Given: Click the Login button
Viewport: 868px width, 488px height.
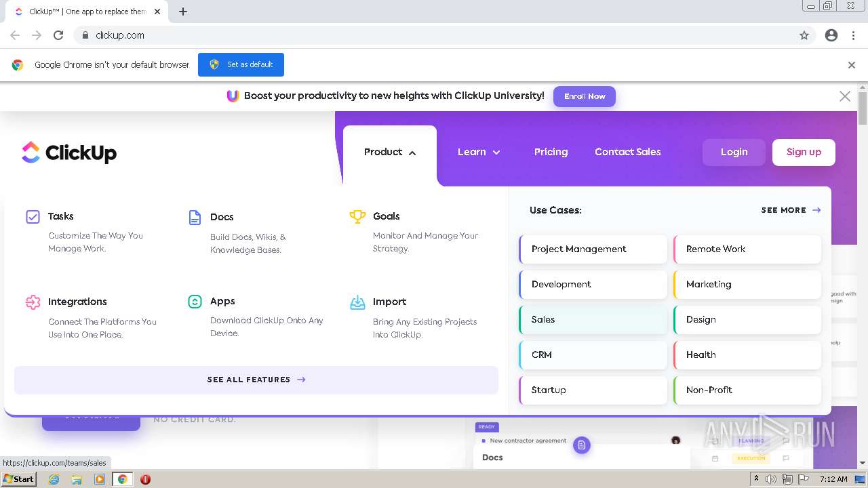Looking at the screenshot, I should click(734, 152).
